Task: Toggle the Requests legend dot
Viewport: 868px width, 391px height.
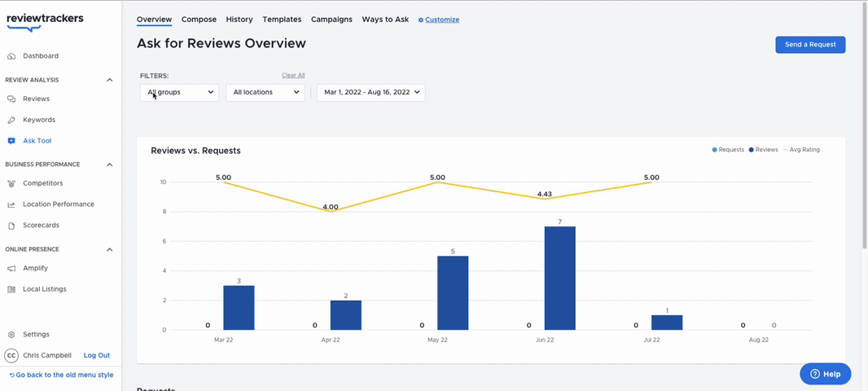Action: coord(714,150)
